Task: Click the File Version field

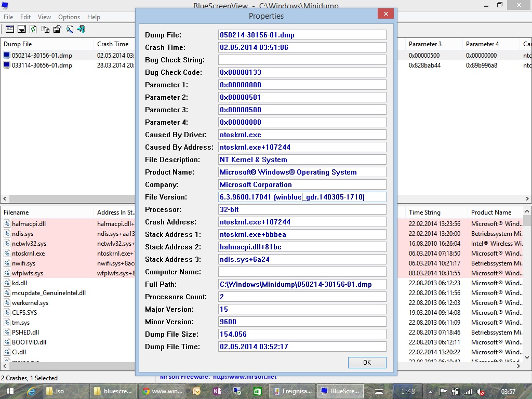Action: 302,197
